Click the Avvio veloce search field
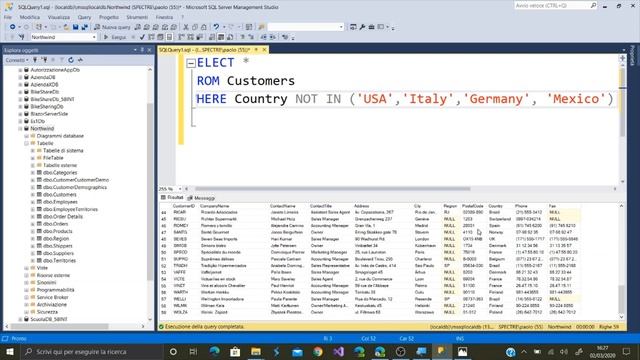 (x=551, y=5)
